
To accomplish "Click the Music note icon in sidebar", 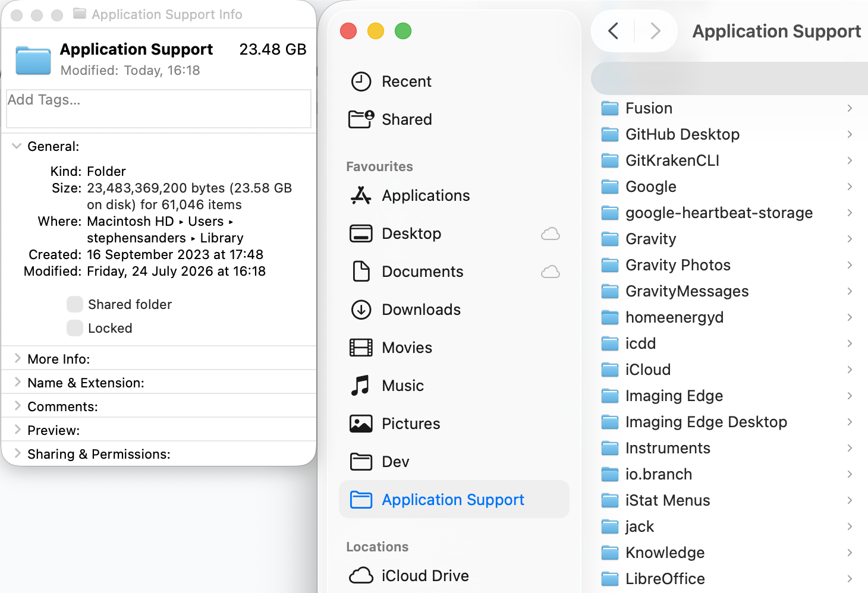I will [x=360, y=386].
